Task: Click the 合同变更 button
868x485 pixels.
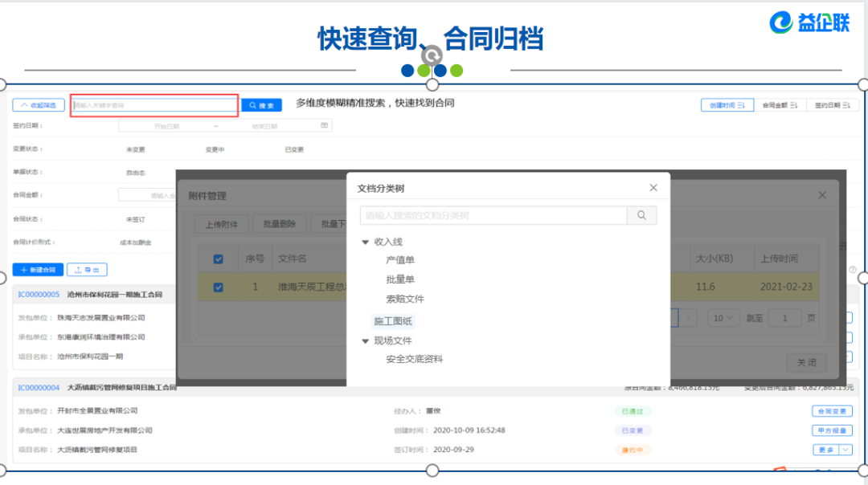Action: 832,411
